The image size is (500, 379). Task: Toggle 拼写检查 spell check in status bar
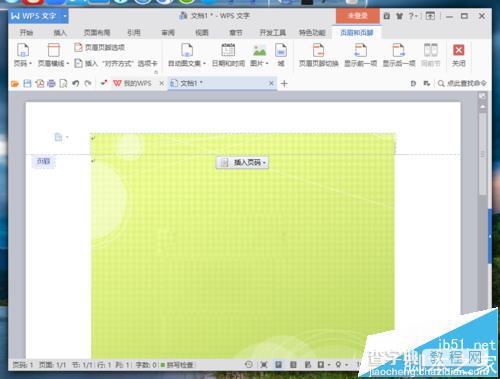[177, 365]
